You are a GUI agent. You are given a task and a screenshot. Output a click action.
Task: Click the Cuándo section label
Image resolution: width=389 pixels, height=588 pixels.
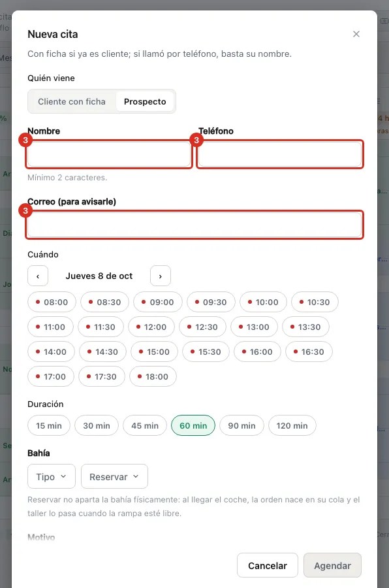[42, 254]
